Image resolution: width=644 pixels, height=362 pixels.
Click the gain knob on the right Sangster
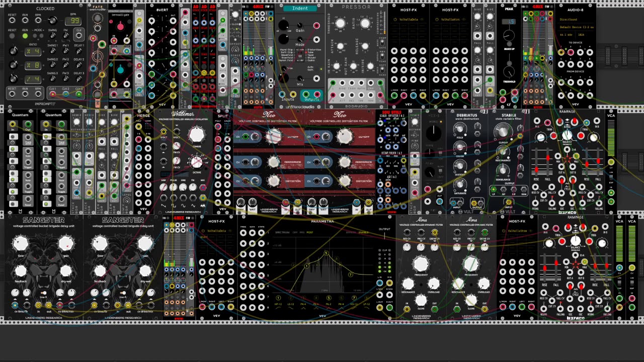tap(145, 244)
